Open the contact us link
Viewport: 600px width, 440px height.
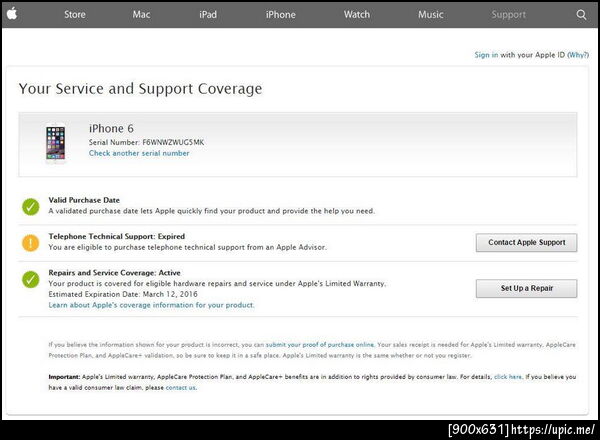coord(181,388)
